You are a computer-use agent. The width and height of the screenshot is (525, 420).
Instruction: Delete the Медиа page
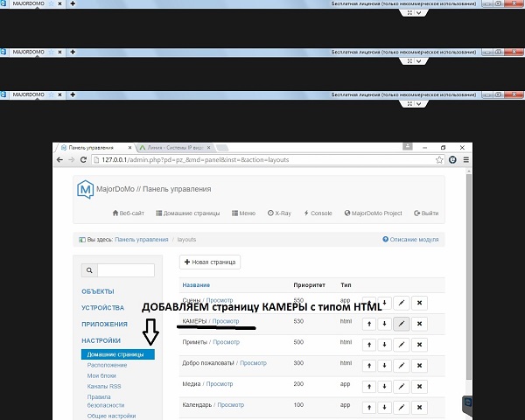pyautogui.click(x=419, y=387)
